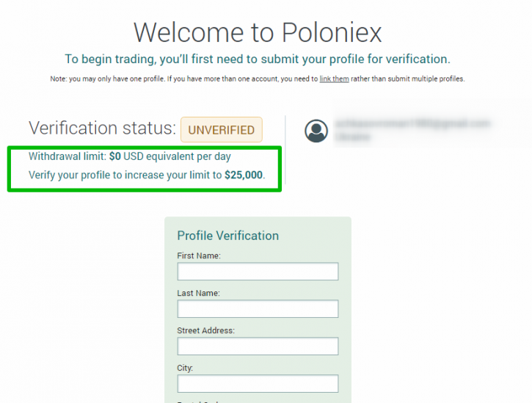This screenshot has height=403, width=532.
Task: Click the bold $0 withdrawal amount
Action: [115, 156]
